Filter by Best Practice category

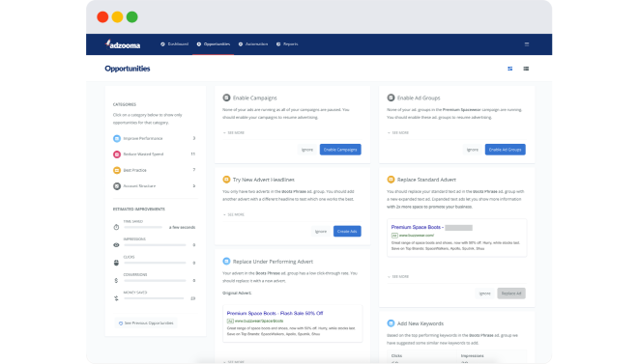(155, 170)
